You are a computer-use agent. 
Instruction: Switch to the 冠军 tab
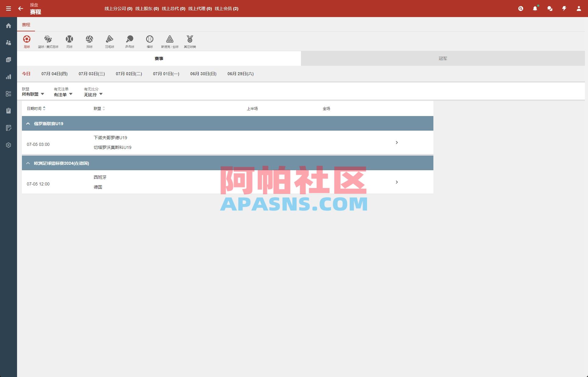(x=443, y=58)
